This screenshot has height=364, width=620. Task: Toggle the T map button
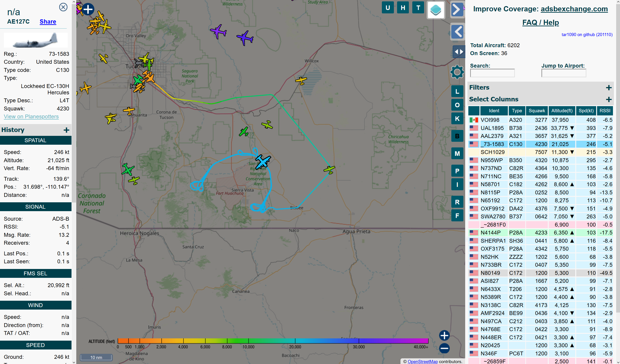coord(418,8)
